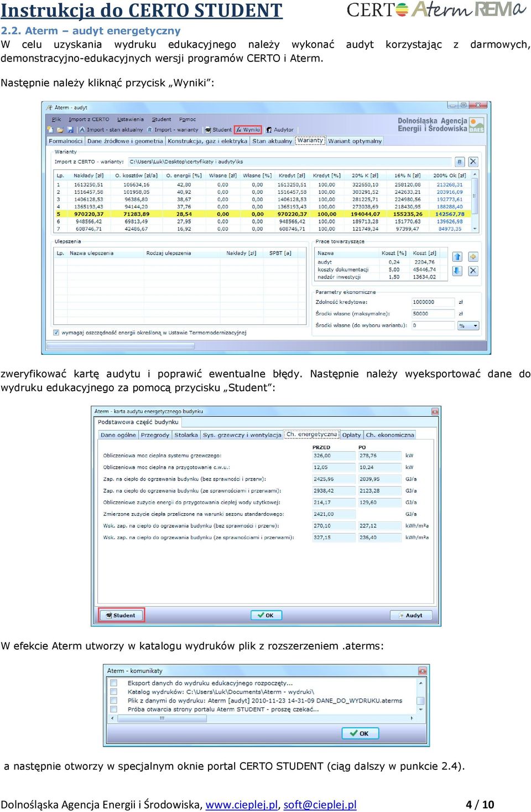Click the O. energii [%] column header

pos(184,175)
